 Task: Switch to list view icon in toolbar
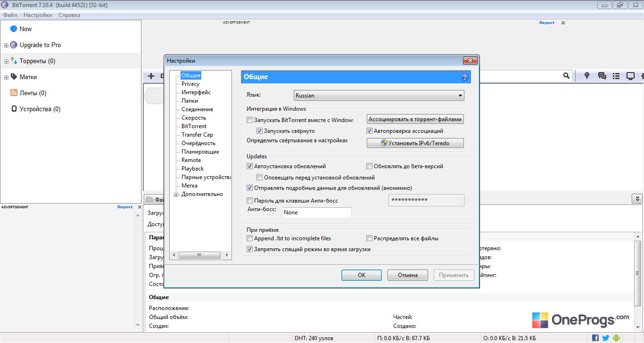616,76
